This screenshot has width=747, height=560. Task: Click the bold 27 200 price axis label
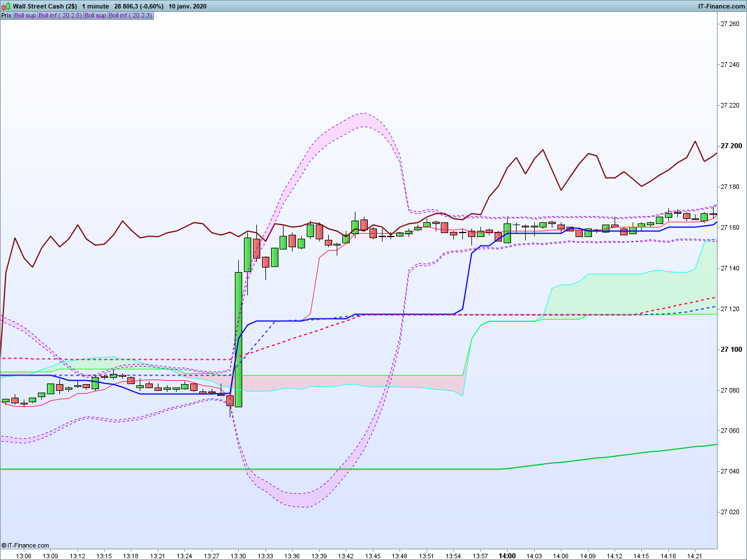(731, 146)
